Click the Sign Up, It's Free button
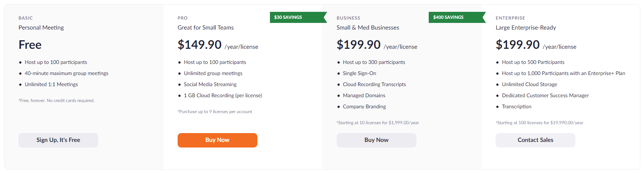The image size is (644, 173). [58, 140]
